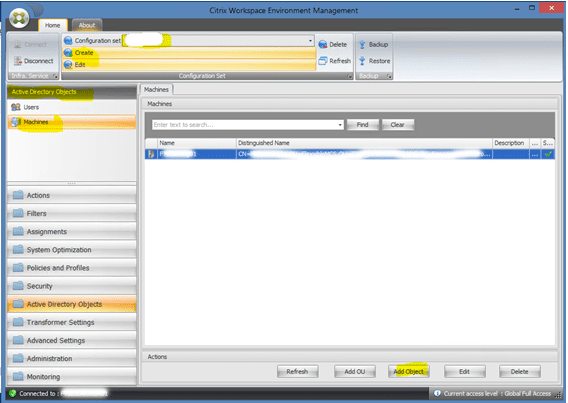
Task: Click the green checkmark state in machine row
Action: pos(548,154)
